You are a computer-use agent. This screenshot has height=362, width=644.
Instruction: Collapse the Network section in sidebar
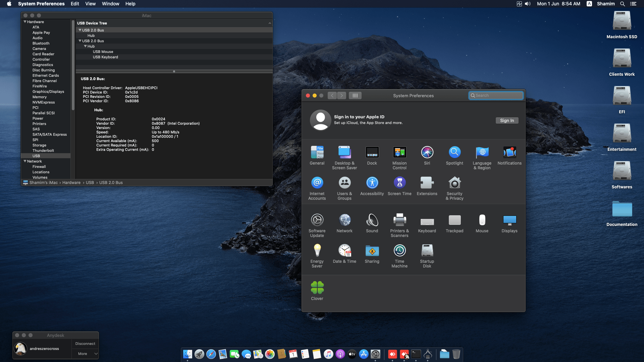pyautogui.click(x=25, y=161)
